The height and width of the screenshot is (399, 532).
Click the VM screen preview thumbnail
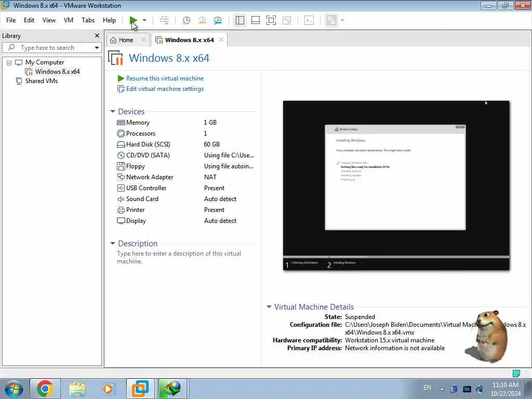tap(396, 185)
